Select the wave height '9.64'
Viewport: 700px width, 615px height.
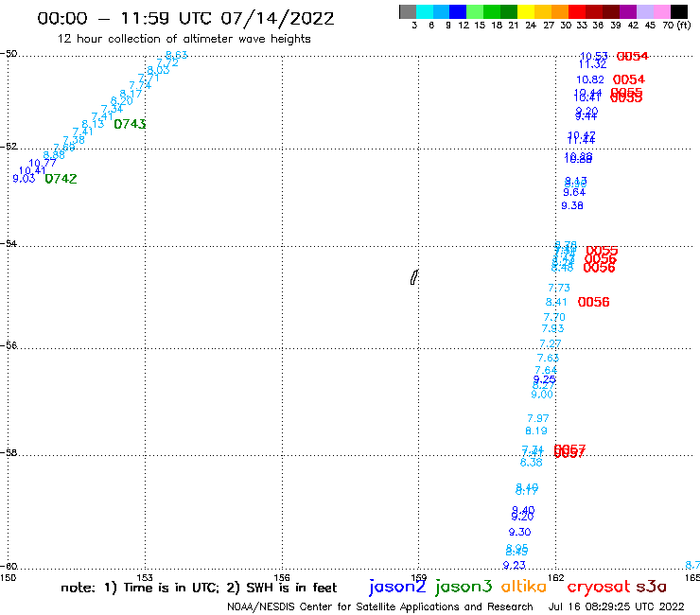[574, 192]
